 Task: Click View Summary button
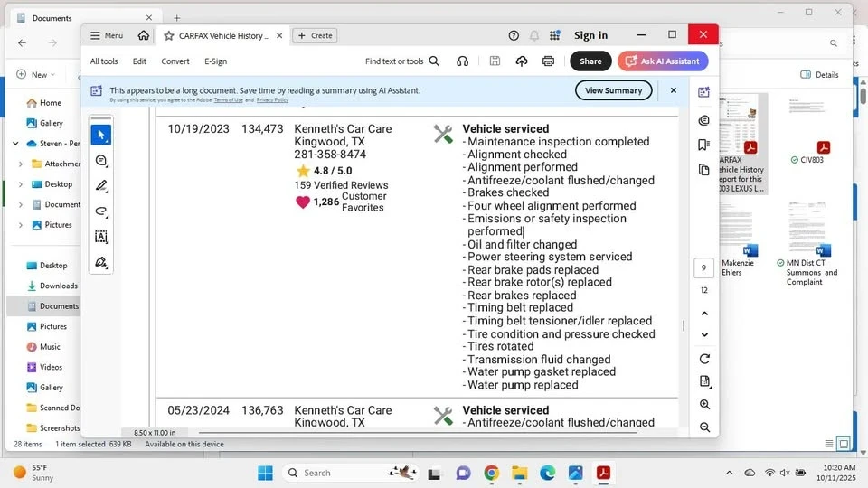click(x=613, y=90)
